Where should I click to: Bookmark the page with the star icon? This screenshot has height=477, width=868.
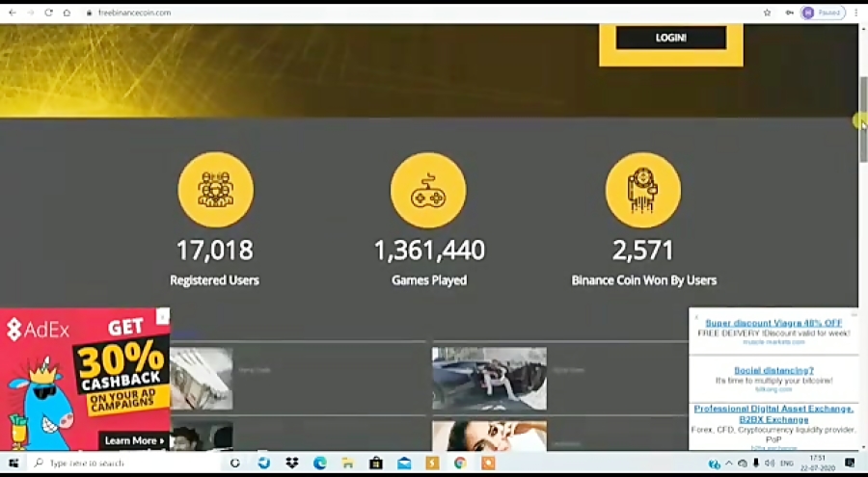[768, 13]
